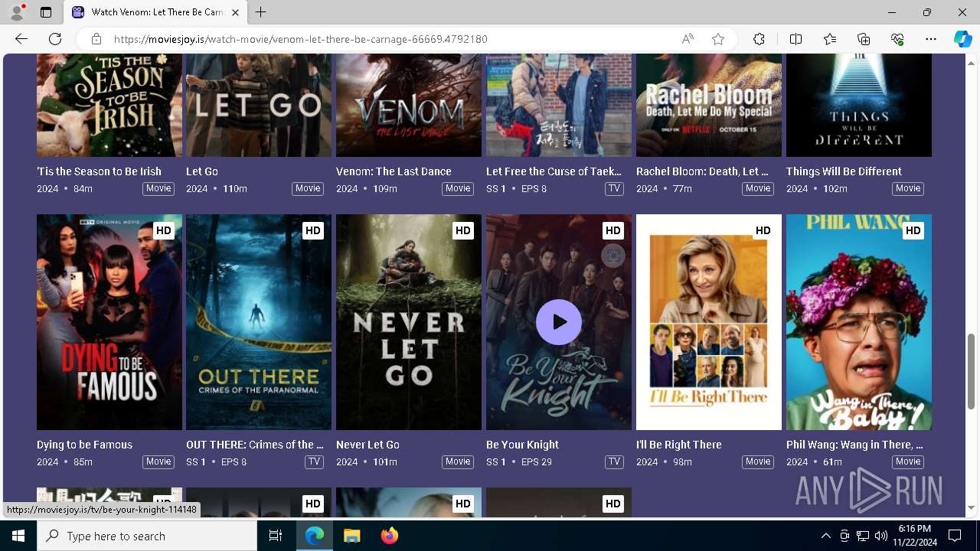Select I'll Be Right There poster
Screen dimensions: 980x551
pyautogui.click(x=709, y=322)
